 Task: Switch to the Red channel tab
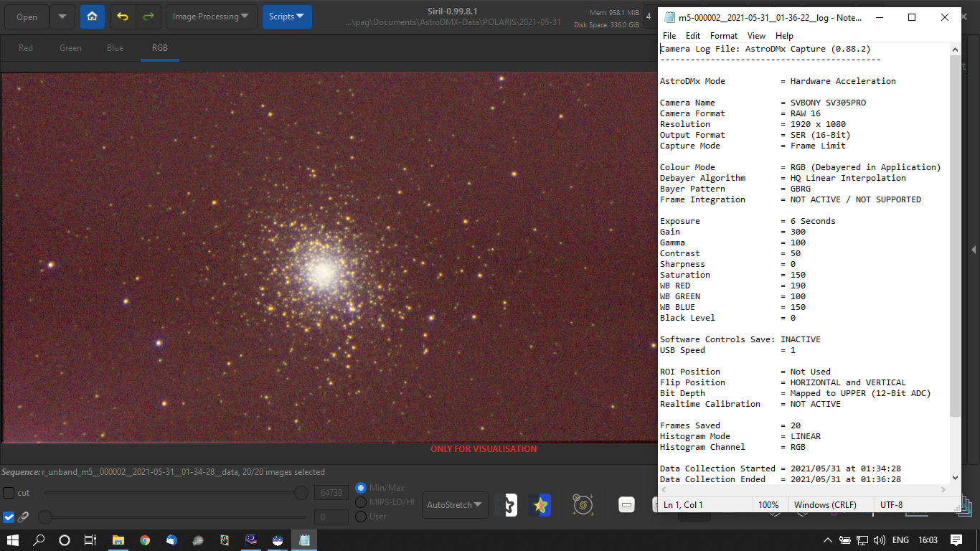(26, 48)
